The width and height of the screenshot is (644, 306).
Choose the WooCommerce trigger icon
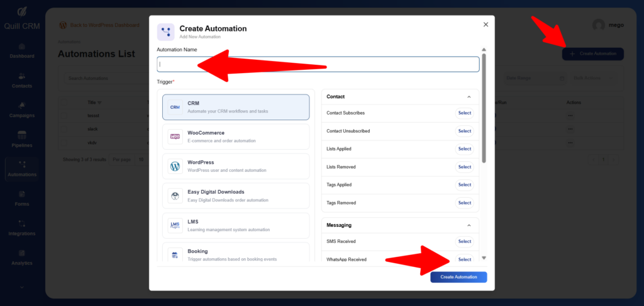[x=175, y=137]
